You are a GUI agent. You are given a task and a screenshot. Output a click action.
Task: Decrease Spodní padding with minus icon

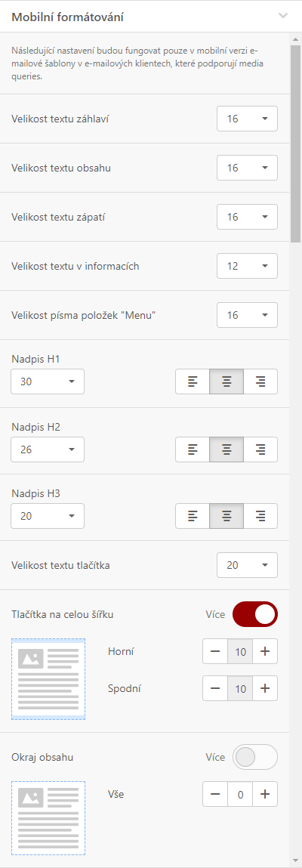click(x=215, y=688)
